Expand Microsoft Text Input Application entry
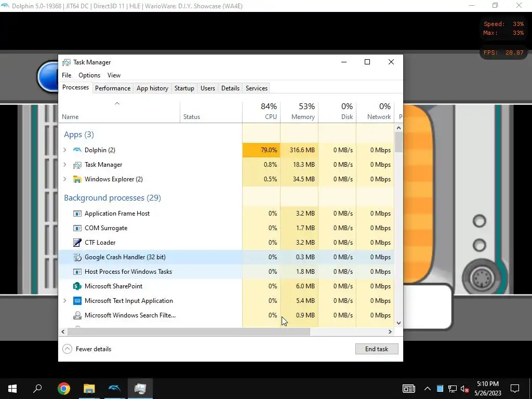Viewport: 532px width, 399px height. point(65,301)
